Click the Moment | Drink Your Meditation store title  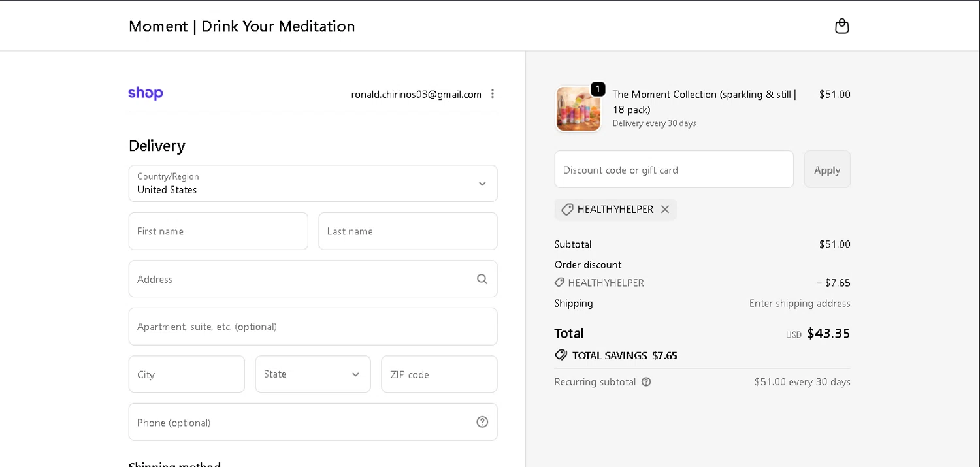[x=242, y=26]
